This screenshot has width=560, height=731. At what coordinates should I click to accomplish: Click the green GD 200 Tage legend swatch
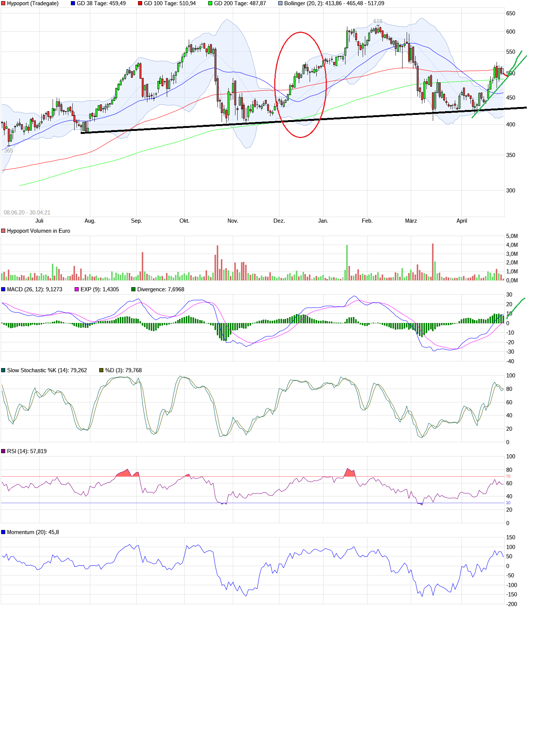(210, 3)
